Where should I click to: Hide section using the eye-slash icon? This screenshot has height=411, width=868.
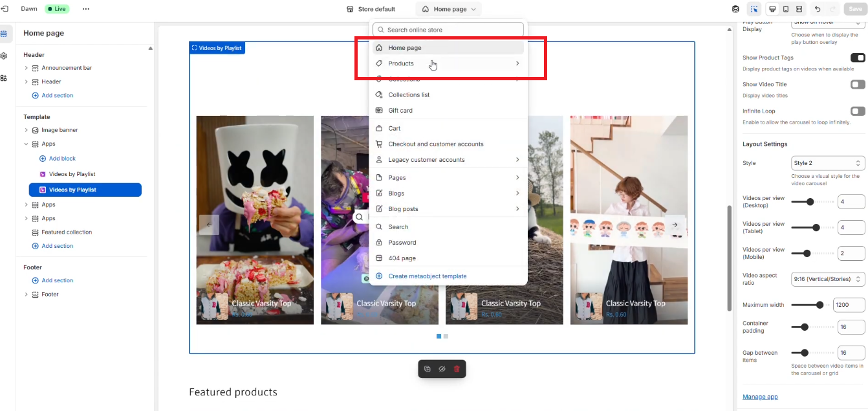point(442,369)
